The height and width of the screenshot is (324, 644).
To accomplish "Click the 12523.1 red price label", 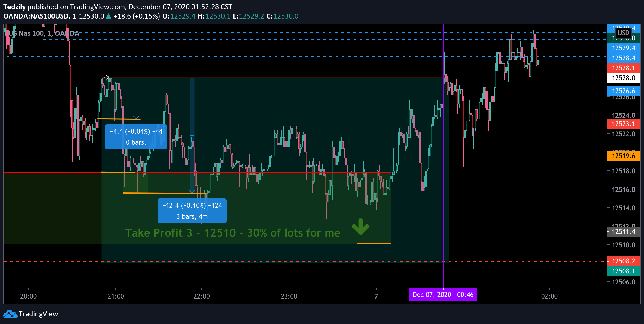I will [x=624, y=124].
